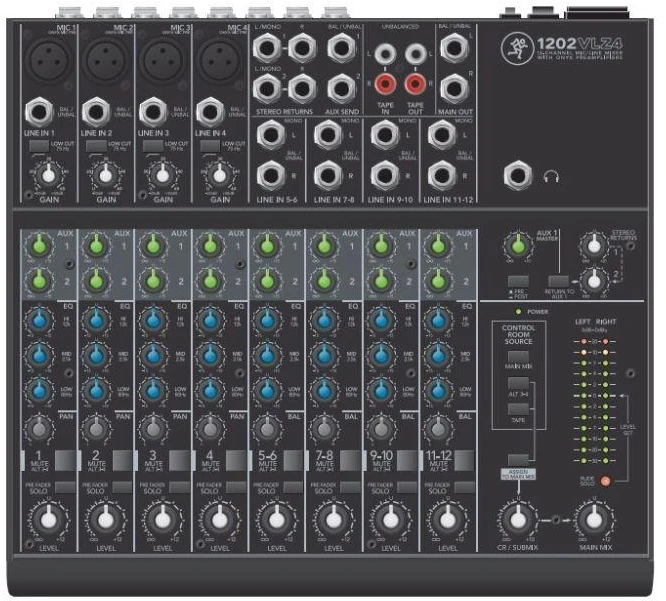Enable PRE FADER SOLO on channel 5-6
Viewport: 666px width, 601px height.
(x=293, y=487)
